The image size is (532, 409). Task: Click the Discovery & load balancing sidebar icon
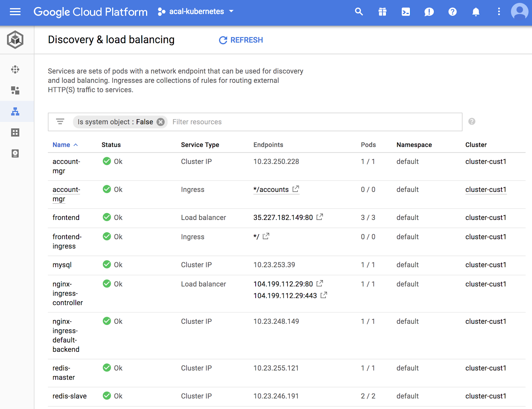tap(15, 112)
